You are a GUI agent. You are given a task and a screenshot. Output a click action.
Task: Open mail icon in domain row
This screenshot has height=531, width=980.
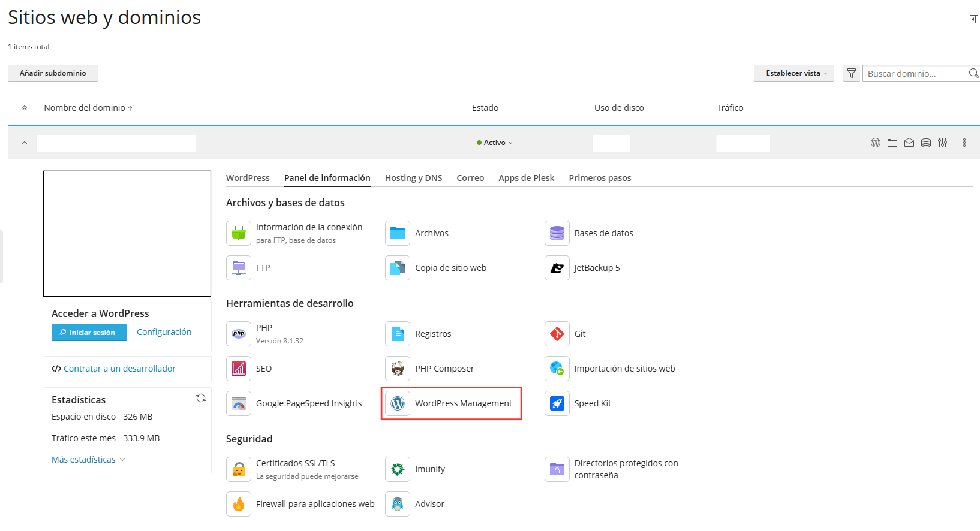point(909,143)
